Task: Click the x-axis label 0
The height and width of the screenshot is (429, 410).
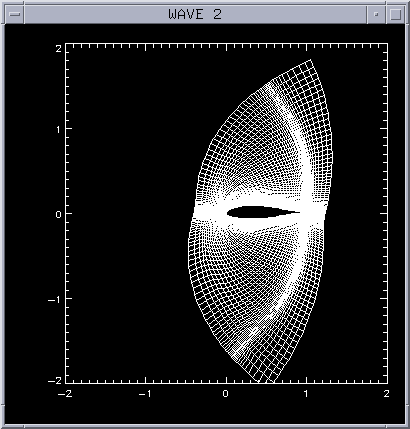Action: (x=226, y=394)
